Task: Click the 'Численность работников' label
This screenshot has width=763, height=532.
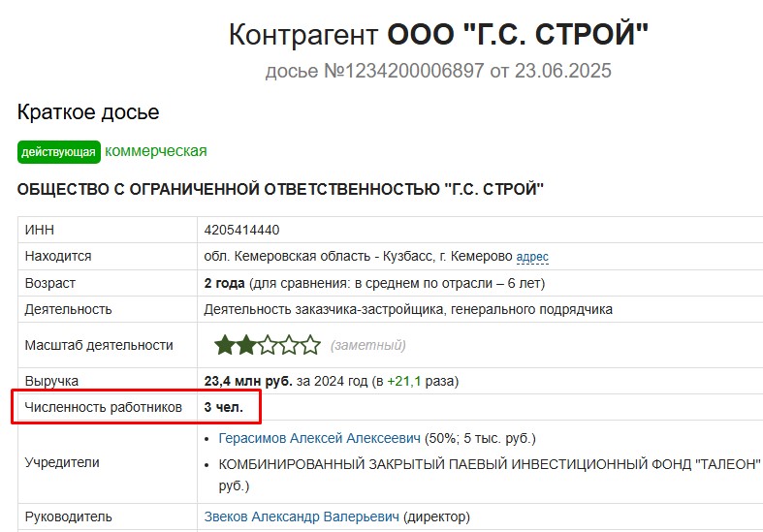Action: pos(103,407)
